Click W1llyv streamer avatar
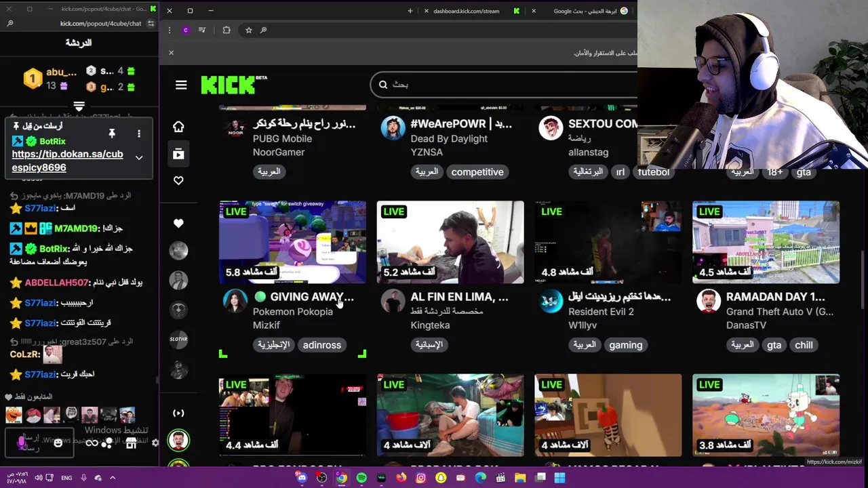 (x=551, y=301)
